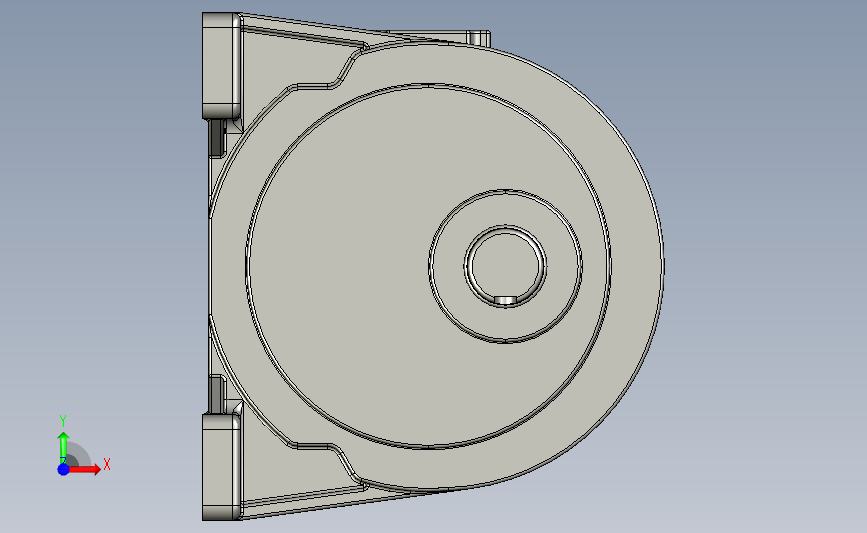Select the keyway notch inside the shaft bore
Image resolution: width=867 pixels, height=533 pixels.
(x=505, y=300)
